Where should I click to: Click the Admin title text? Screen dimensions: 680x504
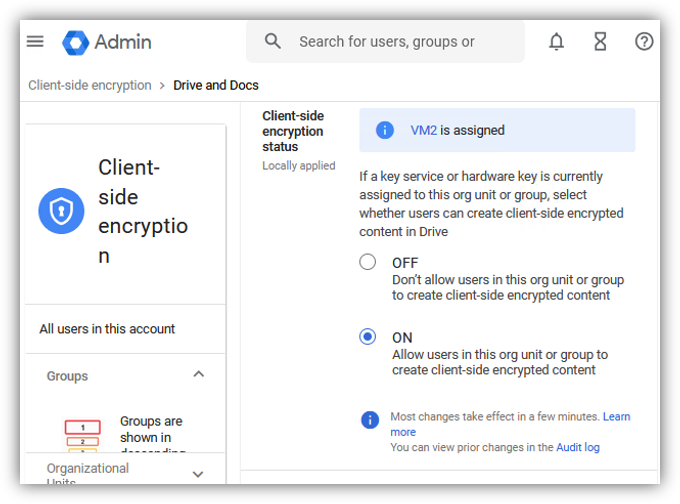[x=123, y=42]
